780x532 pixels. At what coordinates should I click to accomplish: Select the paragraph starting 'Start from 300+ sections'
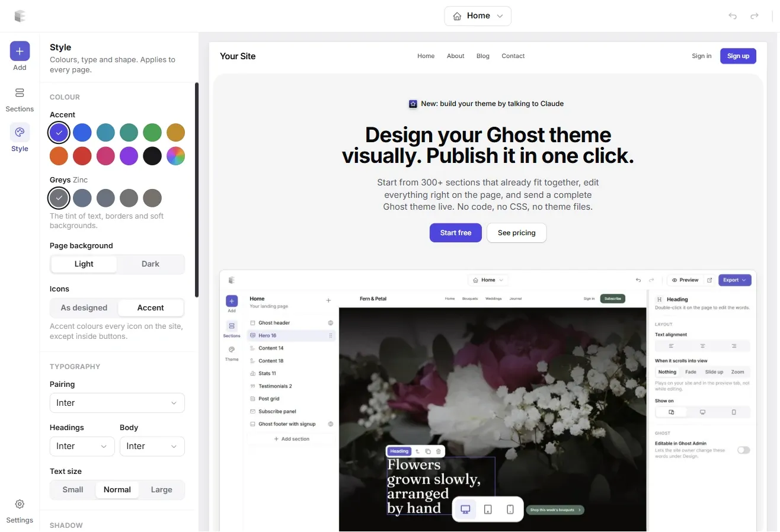pos(488,195)
